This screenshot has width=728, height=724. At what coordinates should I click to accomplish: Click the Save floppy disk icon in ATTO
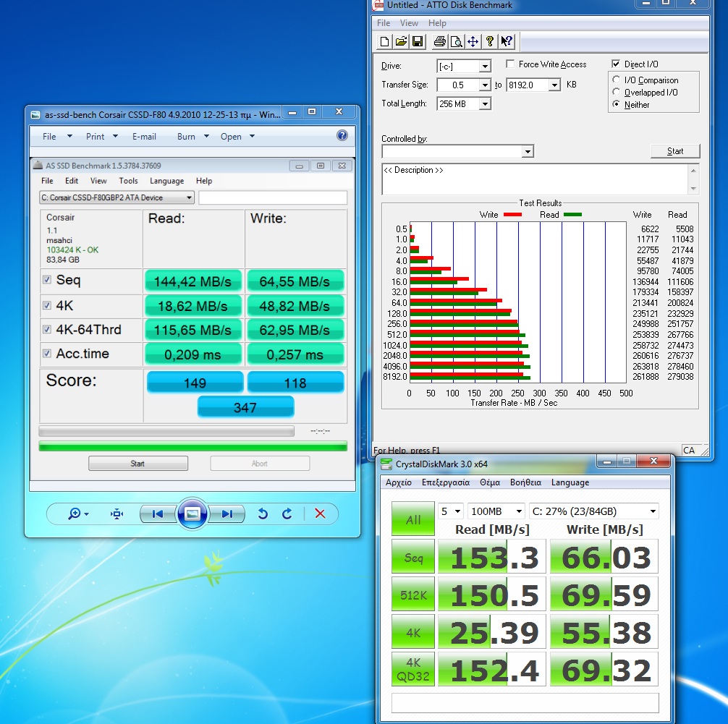point(418,41)
